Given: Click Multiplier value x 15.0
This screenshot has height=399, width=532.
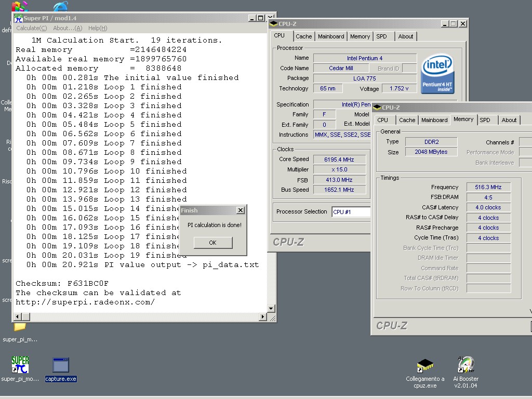Looking at the screenshot, I should 339,170.
